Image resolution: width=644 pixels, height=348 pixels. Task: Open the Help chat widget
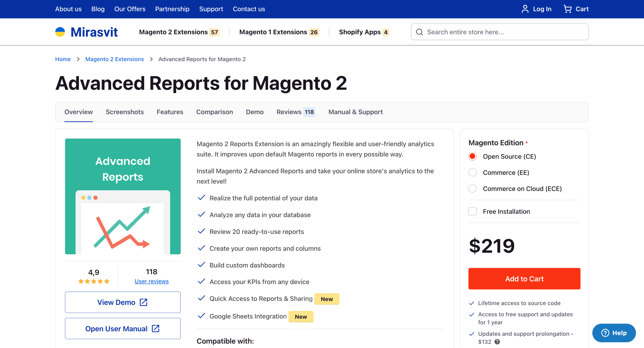coord(614,333)
